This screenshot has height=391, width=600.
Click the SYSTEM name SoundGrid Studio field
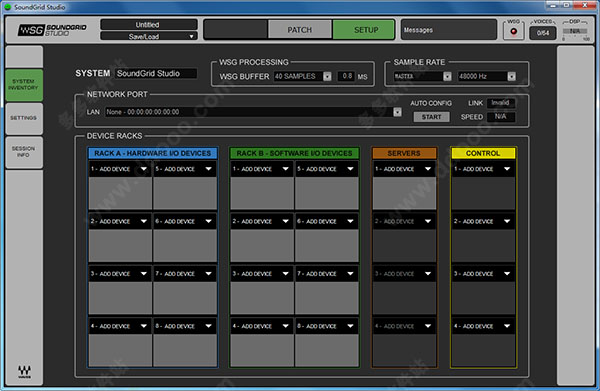(x=156, y=73)
